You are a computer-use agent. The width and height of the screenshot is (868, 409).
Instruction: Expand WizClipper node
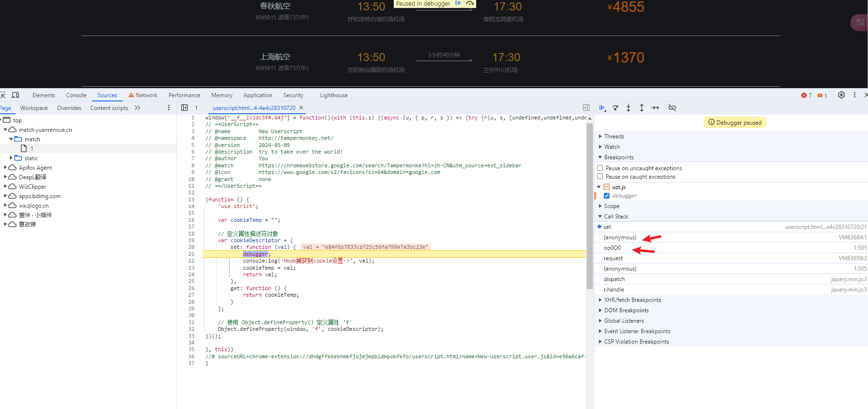(x=6, y=186)
